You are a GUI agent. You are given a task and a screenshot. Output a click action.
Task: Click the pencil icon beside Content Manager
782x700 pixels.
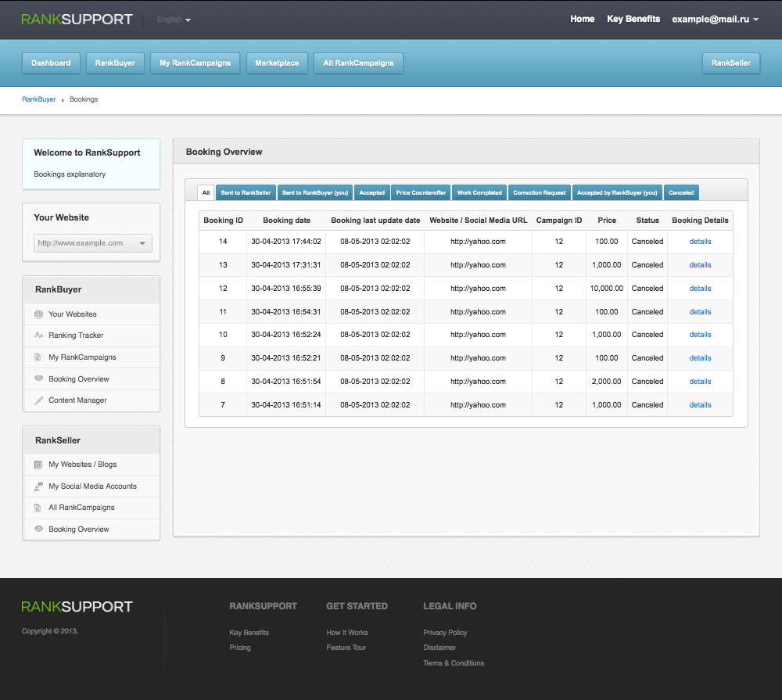click(38, 400)
